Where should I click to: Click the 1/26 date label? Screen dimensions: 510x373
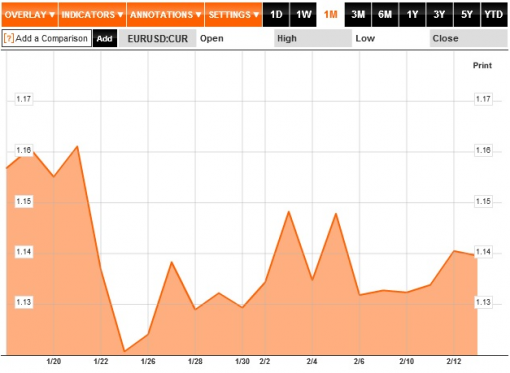pyautogui.click(x=148, y=361)
